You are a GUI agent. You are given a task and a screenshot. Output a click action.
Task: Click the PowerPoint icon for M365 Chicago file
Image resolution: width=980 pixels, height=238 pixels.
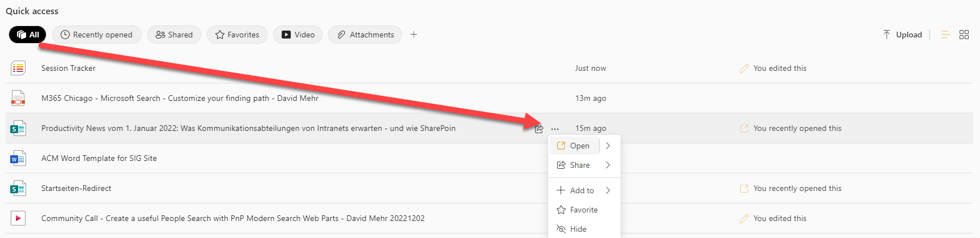(18, 98)
